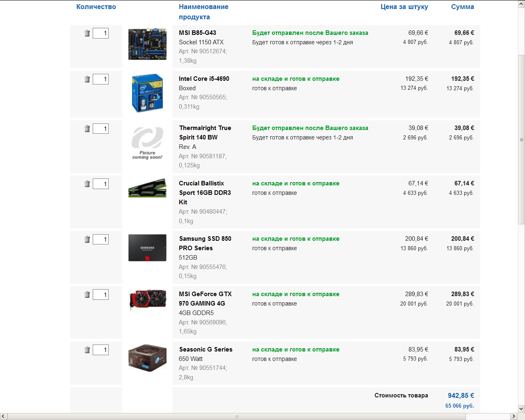This screenshot has width=525, height=420.
Task: Focus quantity box for MSI GeForce GTX 970
Action: 100,294
